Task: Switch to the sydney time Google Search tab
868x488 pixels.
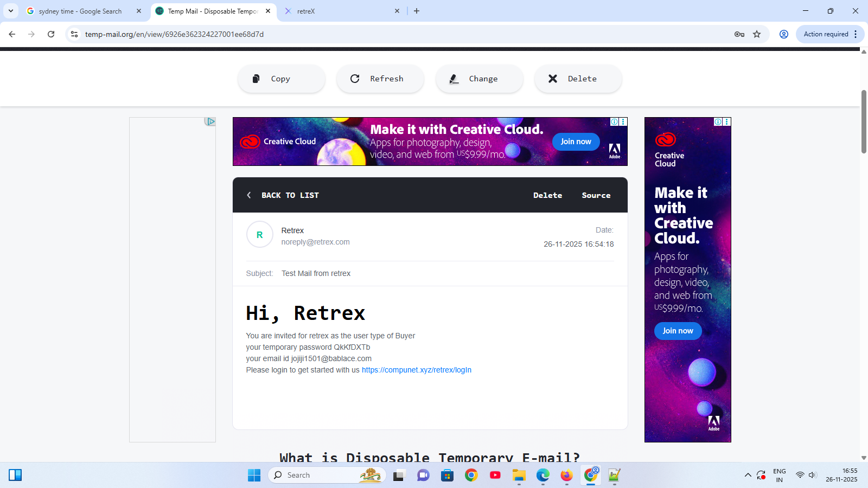Action: 80,11
